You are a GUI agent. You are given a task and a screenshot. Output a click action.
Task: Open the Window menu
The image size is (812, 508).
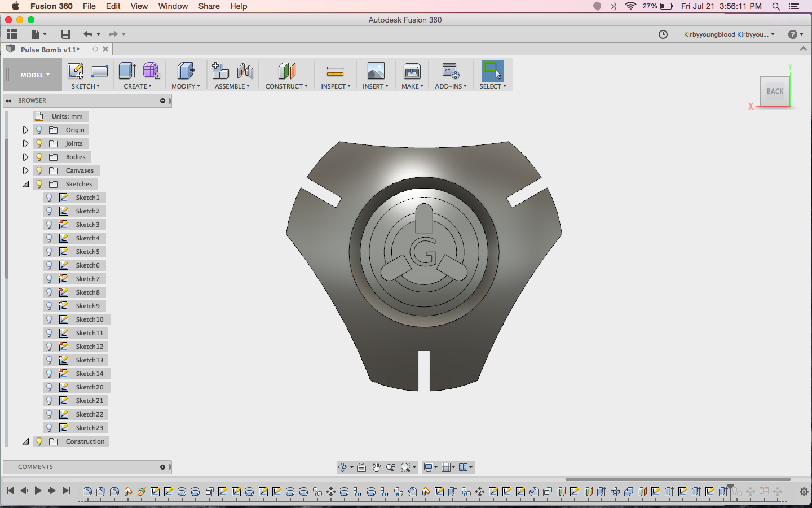173,6
